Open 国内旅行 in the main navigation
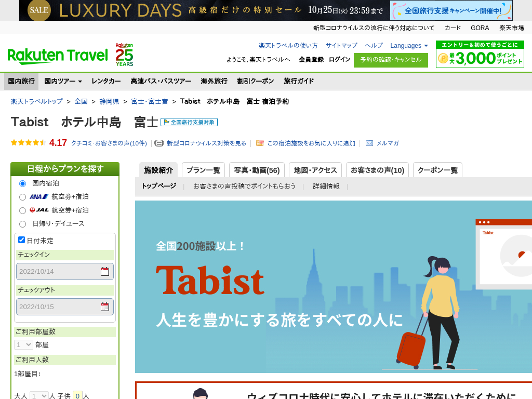The height and width of the screenshot is (399, 532). point(21,81)
